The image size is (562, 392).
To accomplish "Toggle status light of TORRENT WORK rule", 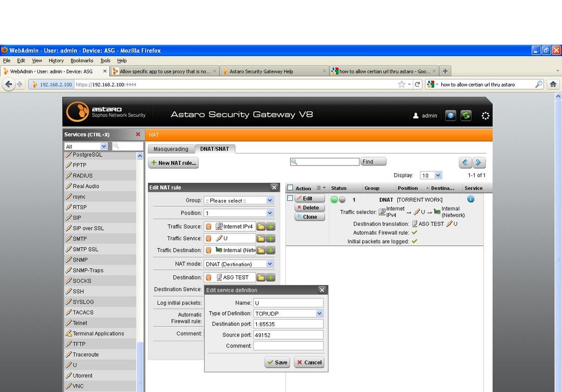I will [338, 200].
